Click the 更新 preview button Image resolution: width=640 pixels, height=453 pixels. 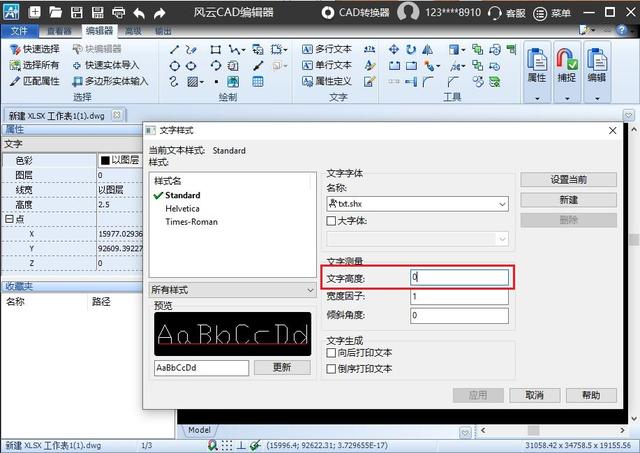(282, 367)
